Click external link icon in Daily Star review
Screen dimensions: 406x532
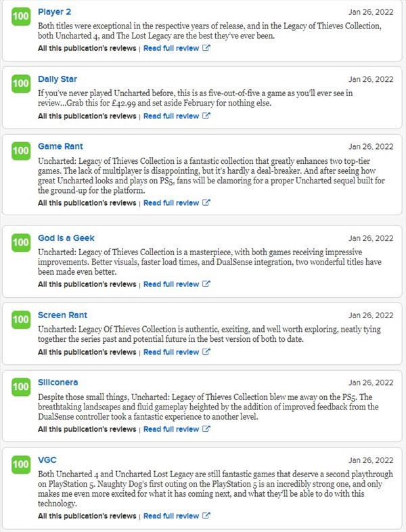point(206,116)
